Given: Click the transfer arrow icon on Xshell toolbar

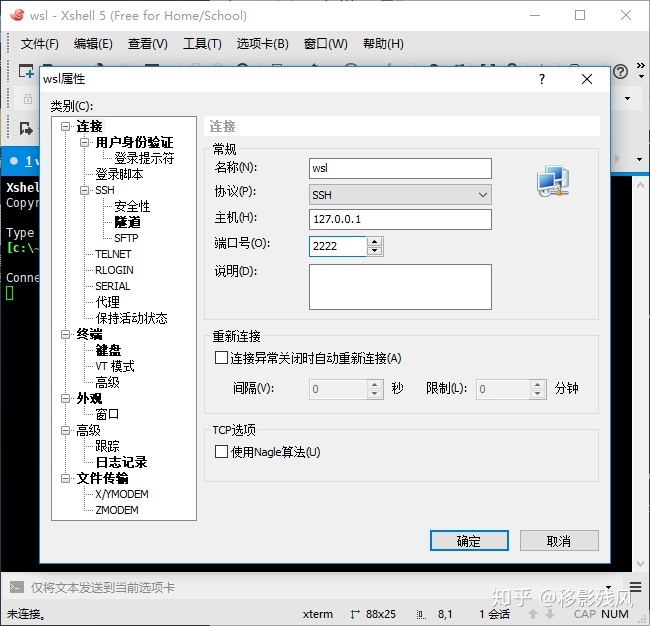Looking at the screenshot, I should (x=26, y=129).
